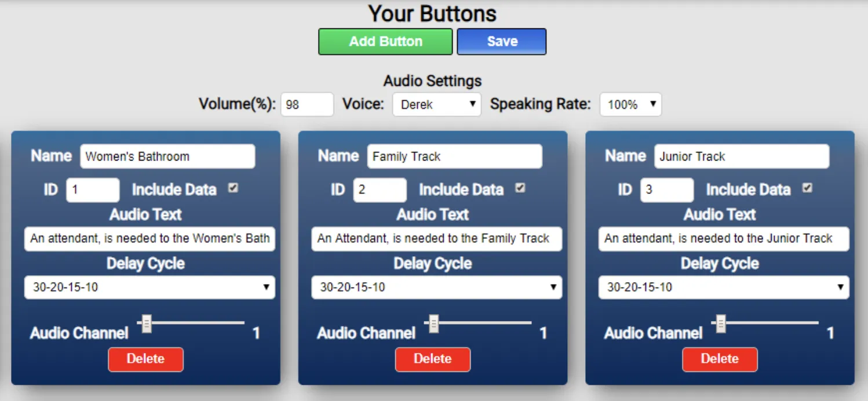
Task: Click the green Add Button
Action: [385, 41]
